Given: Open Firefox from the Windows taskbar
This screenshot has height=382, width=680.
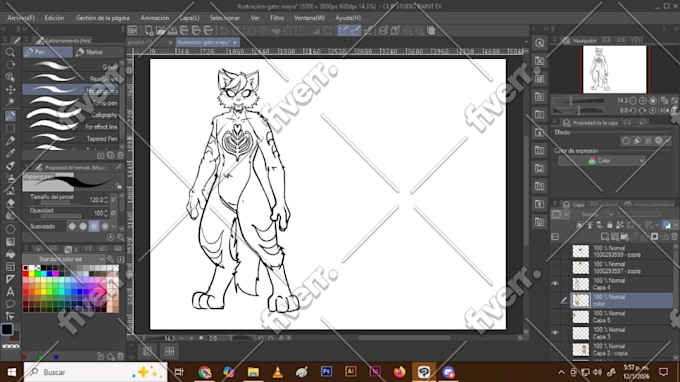Looking at the screenshot, I should pos(399,372).
